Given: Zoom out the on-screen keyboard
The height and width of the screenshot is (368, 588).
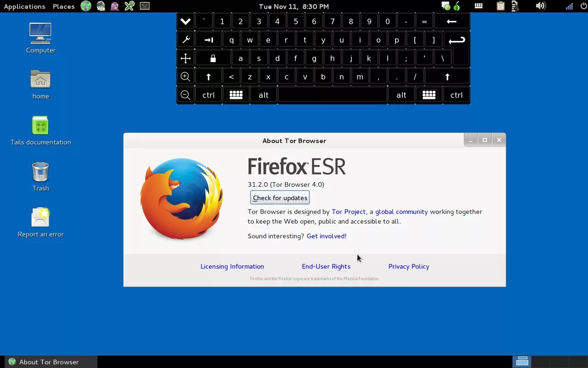Looking at the screenshot, I should pyautogui.click(x=186, y=95).
